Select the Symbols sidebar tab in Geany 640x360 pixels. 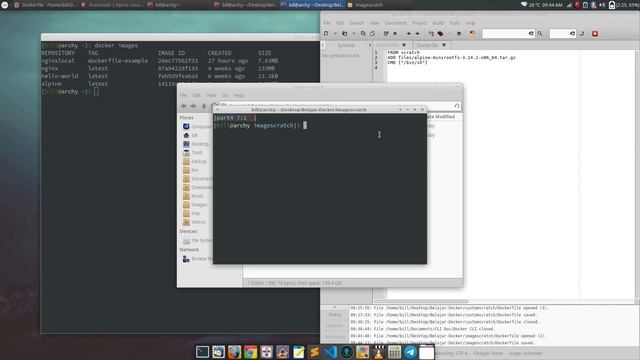pos(346,45)
